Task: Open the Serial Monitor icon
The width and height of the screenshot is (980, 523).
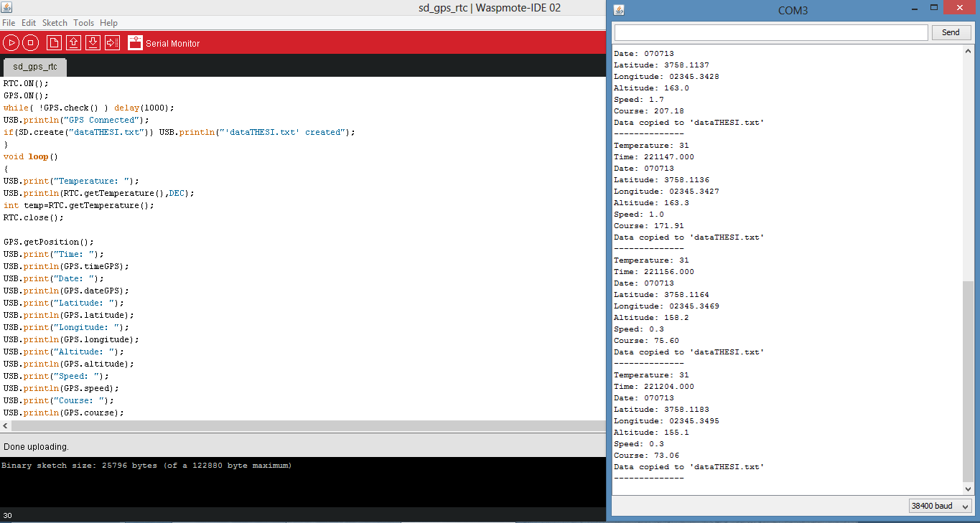Action: tap(135, 43)
